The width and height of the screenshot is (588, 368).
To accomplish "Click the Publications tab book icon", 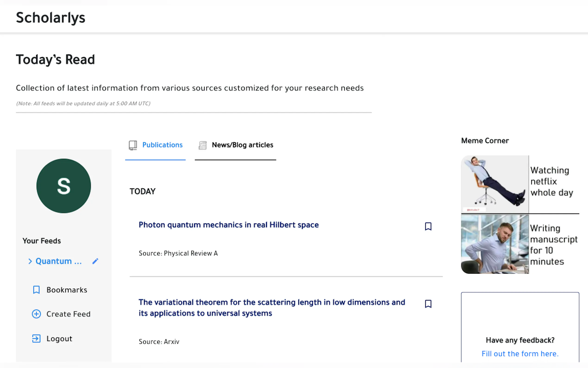I will 133,145.
